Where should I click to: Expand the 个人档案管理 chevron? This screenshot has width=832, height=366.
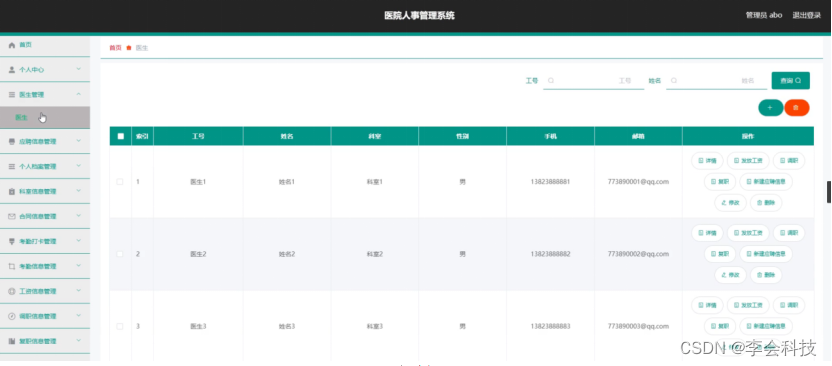click(79, 166)
